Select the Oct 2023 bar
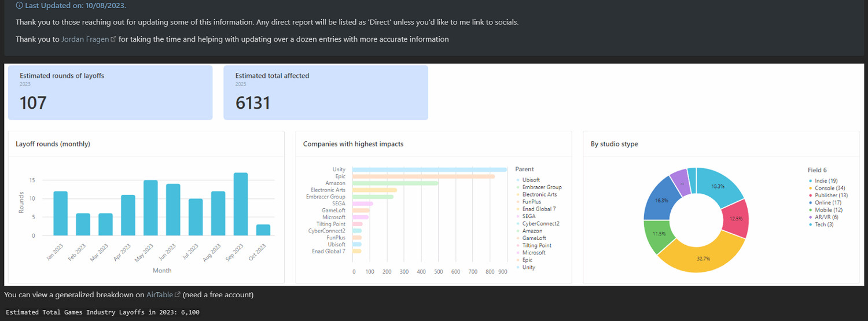The image size is (868, 321). 263,230
